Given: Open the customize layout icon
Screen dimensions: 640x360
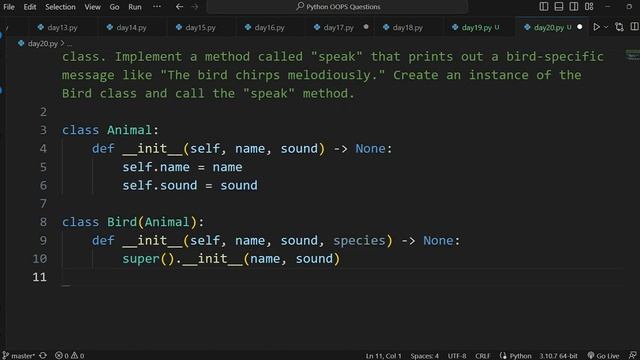Looking at the screenshot, I should click(589, 7).
